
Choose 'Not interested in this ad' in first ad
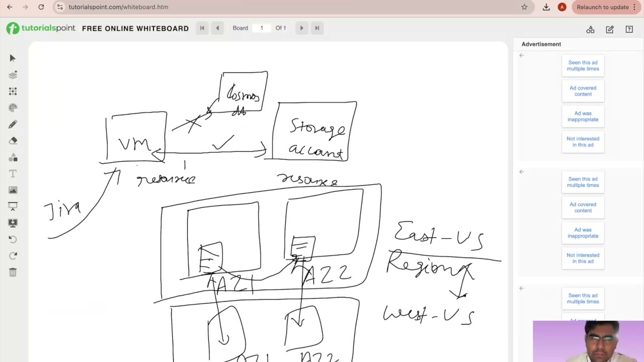pos(583,142)
